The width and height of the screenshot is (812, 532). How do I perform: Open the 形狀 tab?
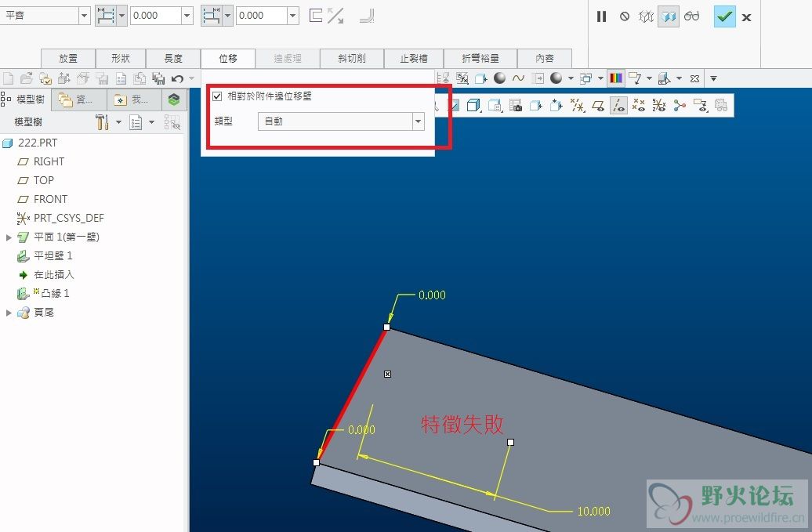121,59
